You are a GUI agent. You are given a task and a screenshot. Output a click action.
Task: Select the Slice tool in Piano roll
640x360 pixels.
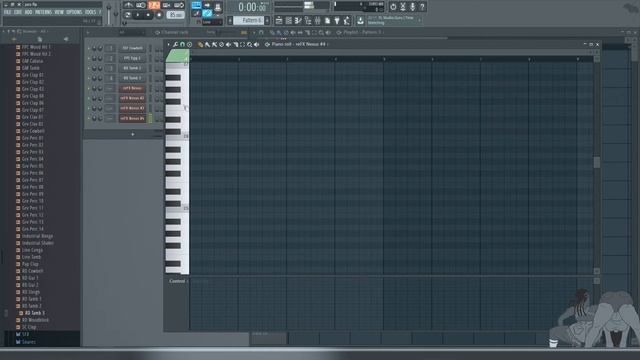pyautogui.click(x=236, y=44)
